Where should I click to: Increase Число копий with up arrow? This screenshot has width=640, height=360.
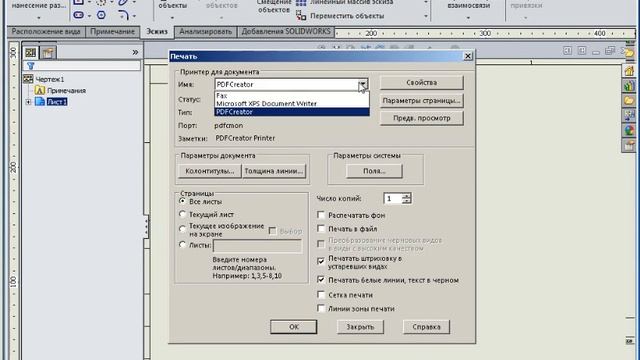pyautogui.click(x=406, y=196)
